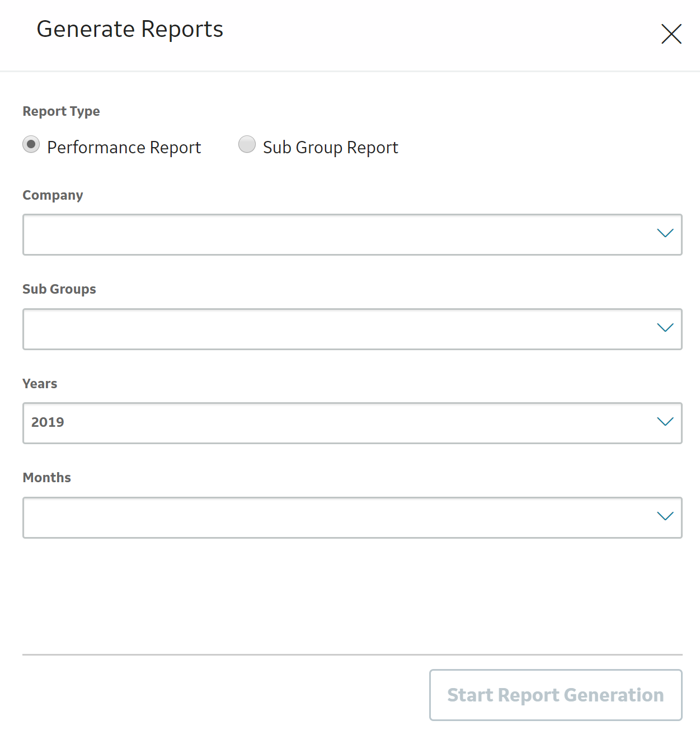Select the Sub Group Report radio button

247,144
